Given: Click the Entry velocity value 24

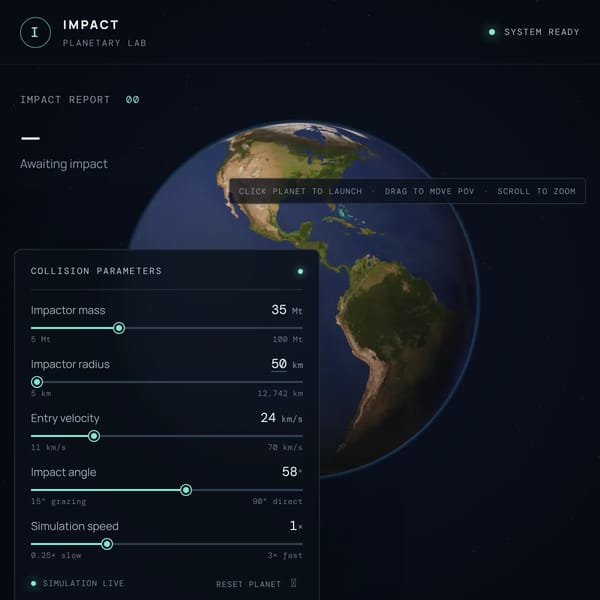Looking at the screenshot, I should click(x=268, y=417).
